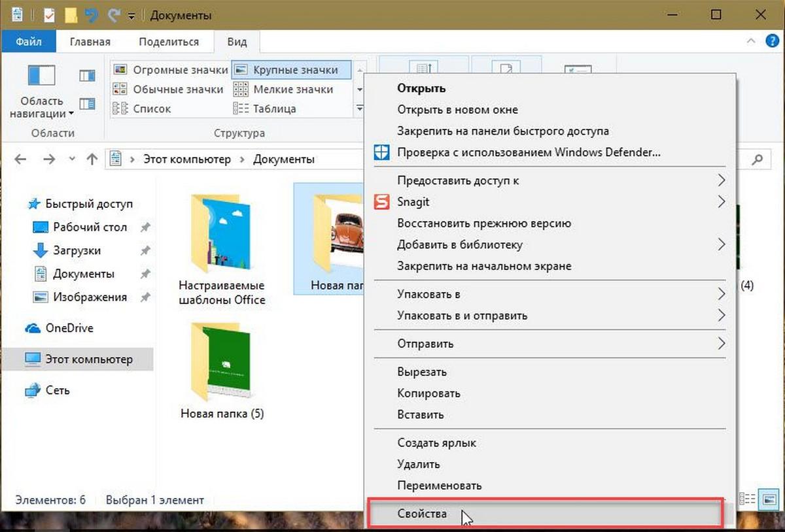785x532 pixels.
Task: Go up one level with the up arrow
Action: (x=92, y=159)
